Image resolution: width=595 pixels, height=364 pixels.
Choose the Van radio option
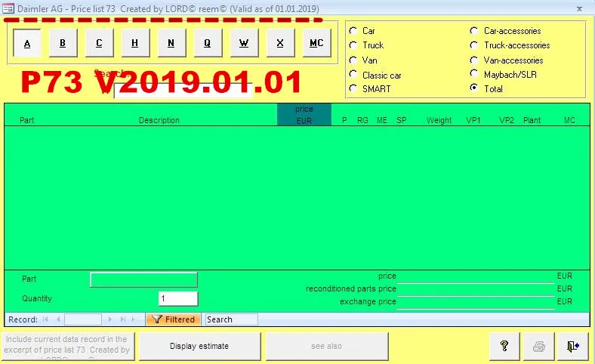click(x=353, y=60)
